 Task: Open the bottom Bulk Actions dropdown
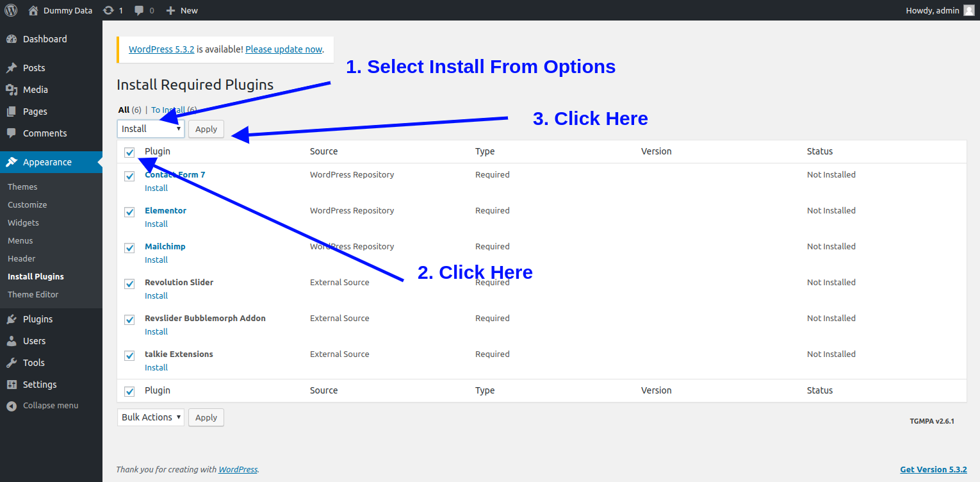pos(151,417)
